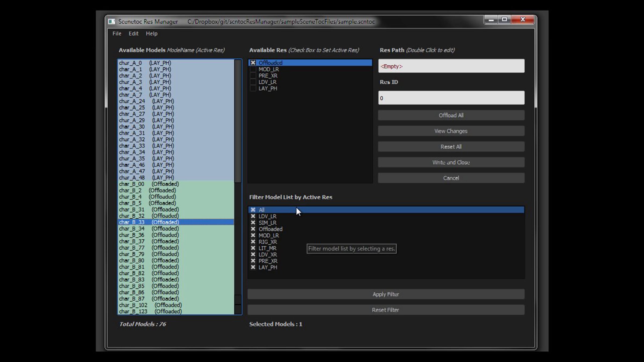Select model char_B_79 in the list
The height and width of the screenshot is (362, 644).
click(x=176, y=254)
